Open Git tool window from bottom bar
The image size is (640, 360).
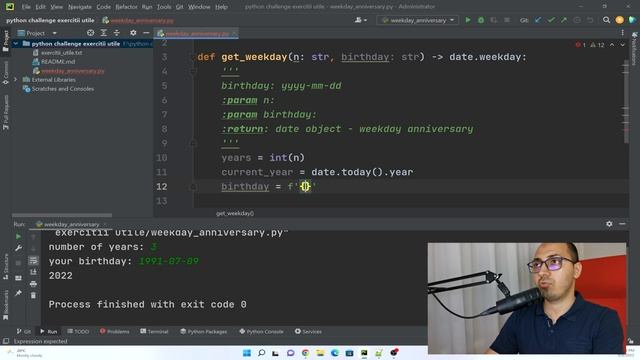pos(24,331)
